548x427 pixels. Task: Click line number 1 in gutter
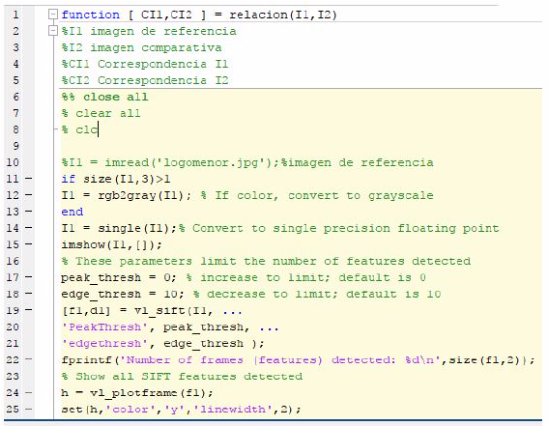click(x=16, y=15)
